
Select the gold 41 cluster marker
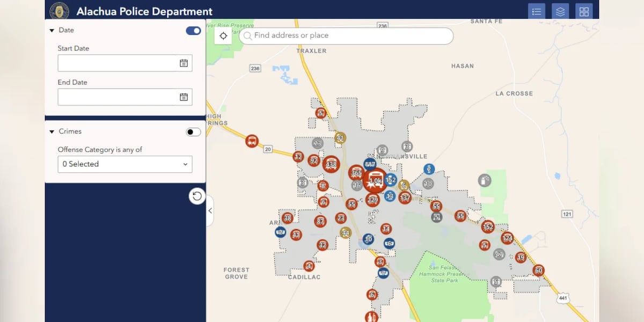tap(340, 138)
